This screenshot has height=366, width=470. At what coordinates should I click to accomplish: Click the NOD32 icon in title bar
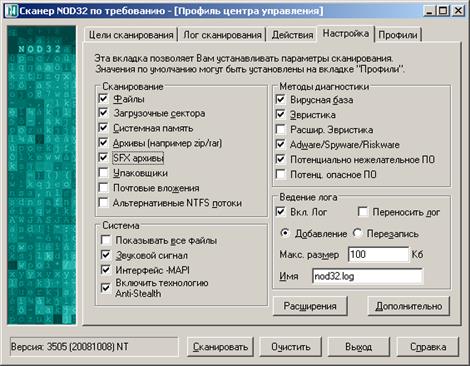pos(12,11)
